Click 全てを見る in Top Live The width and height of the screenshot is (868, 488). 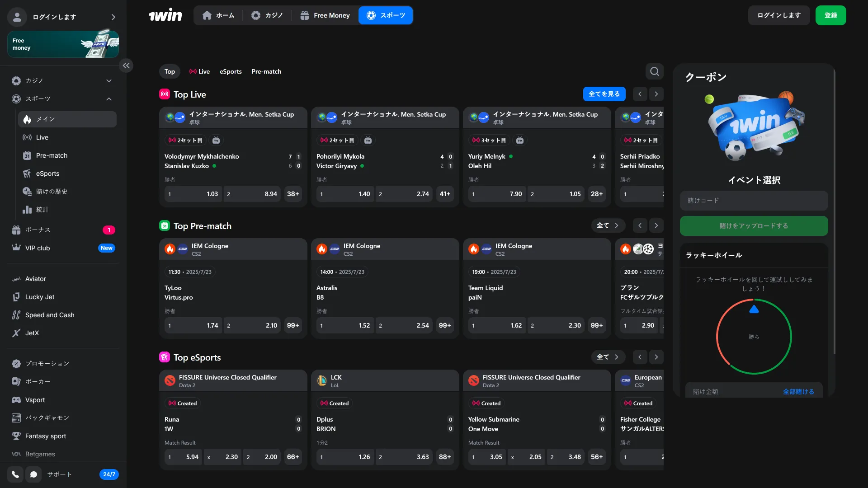pyautogui.click(x=604, y=94)
